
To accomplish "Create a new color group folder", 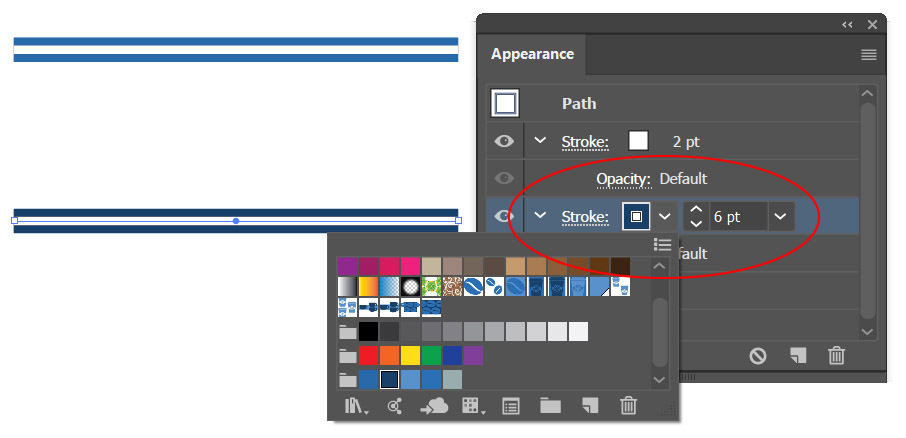I will click(x=550, y=405).
